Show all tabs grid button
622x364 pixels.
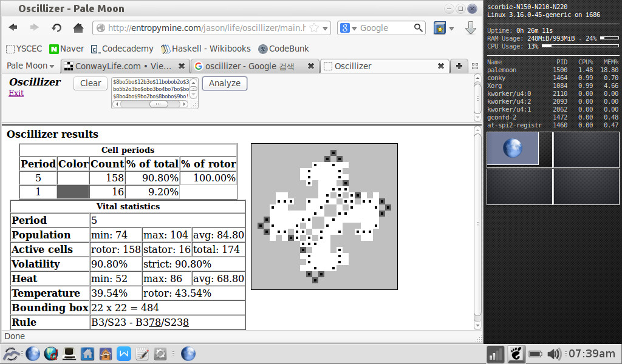pyautogui.click(x=475, y=66)
